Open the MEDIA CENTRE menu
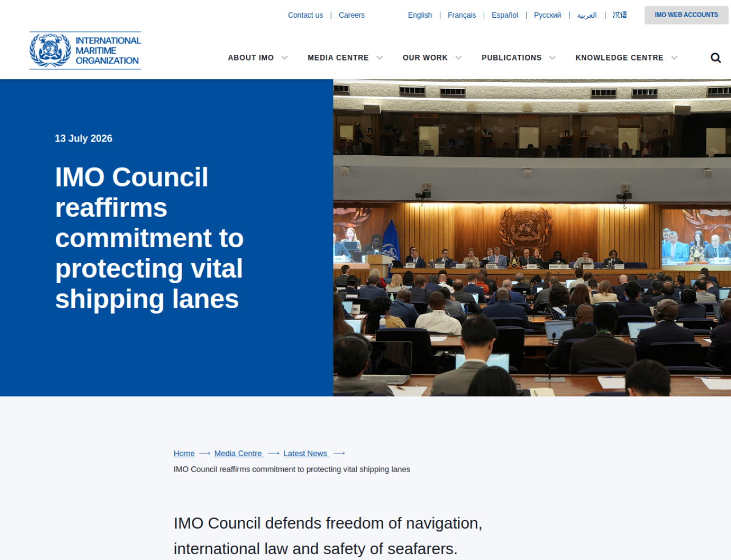Viewport: 731px width, 560px height. tap(338, 58)
